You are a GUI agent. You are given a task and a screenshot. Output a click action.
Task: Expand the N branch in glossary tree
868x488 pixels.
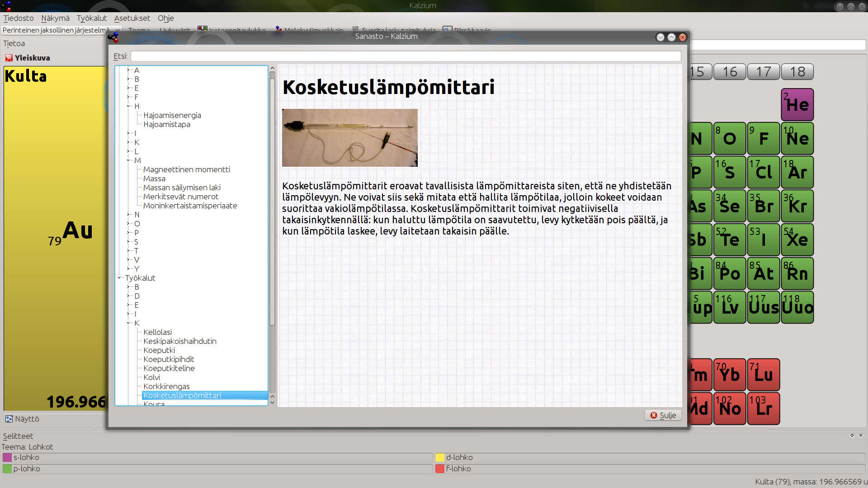pyautogui.click(x=128, y=215)
